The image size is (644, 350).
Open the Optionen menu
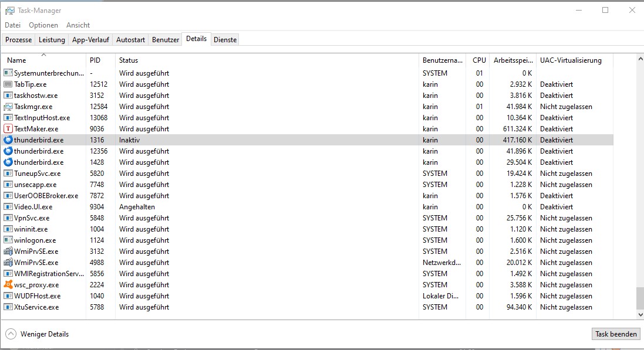click(x=43, y=25)
